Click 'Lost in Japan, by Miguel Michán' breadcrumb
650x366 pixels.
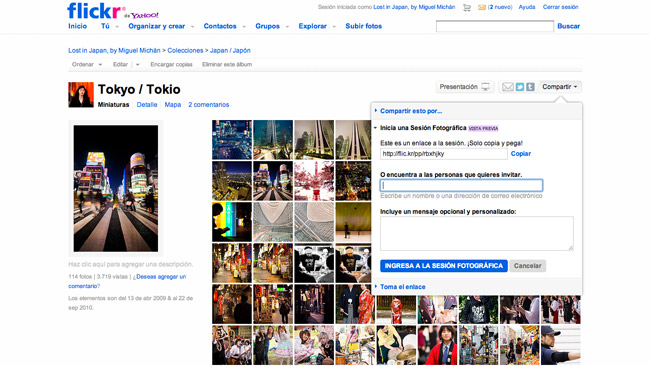[x=114, y=51]
